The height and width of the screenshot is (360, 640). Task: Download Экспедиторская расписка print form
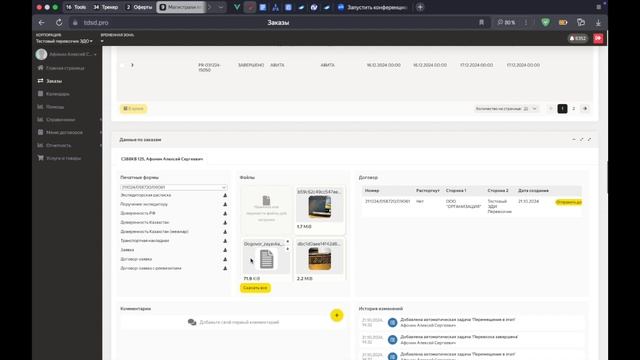pyautogui.click(x=225, y=195)
